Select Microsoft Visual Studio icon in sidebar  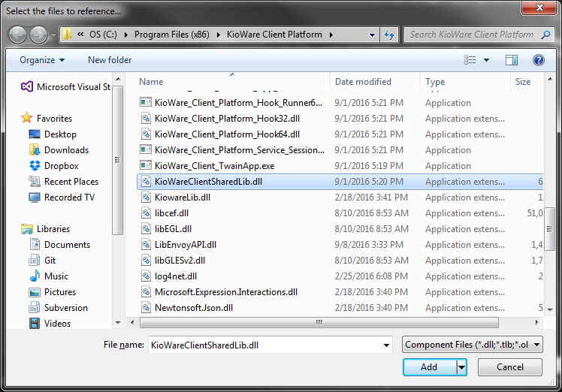[27, 86]
